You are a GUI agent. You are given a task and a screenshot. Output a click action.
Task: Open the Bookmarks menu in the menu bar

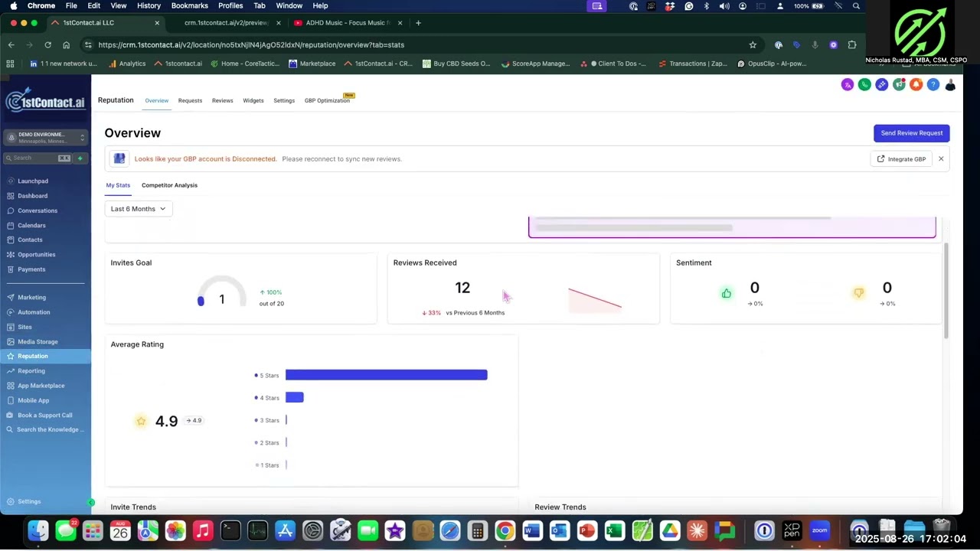tap(190, 5)
